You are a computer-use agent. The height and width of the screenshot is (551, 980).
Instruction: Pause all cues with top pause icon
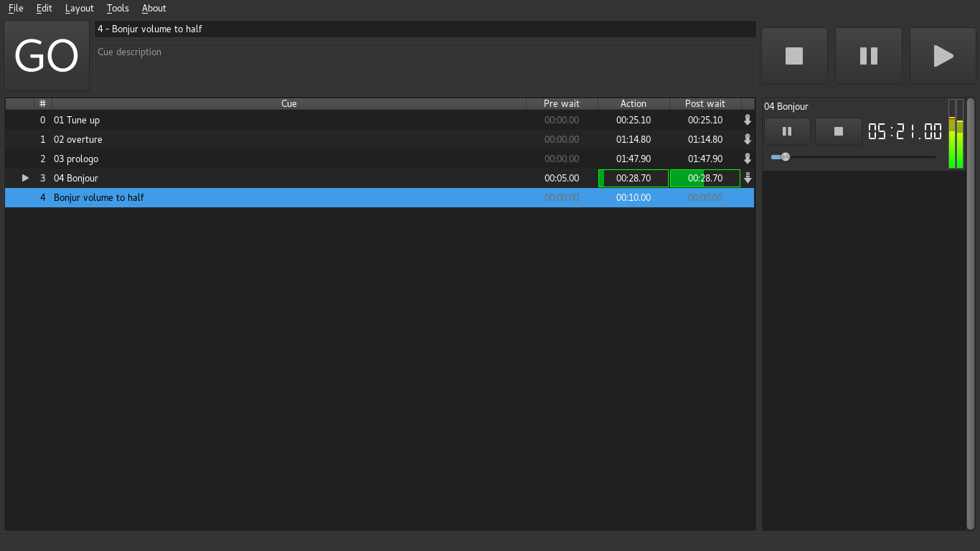pyautogui.click(x=868, y=56)
